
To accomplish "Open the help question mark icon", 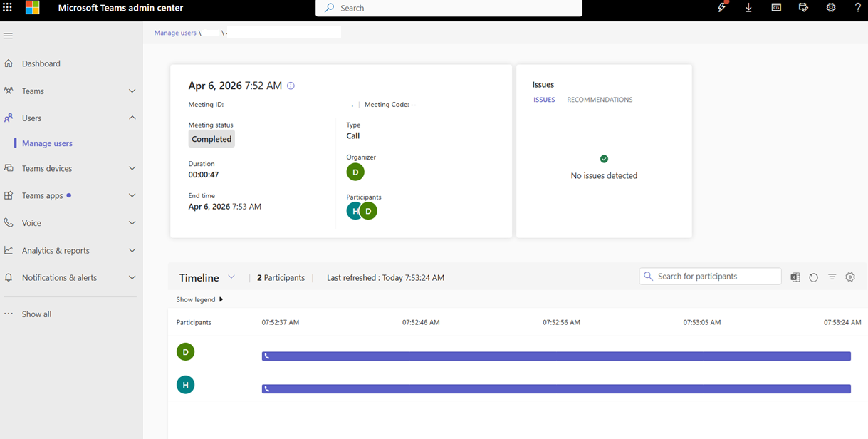I will point(858,8).
